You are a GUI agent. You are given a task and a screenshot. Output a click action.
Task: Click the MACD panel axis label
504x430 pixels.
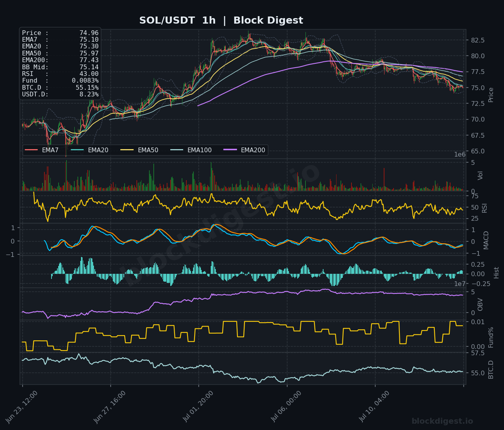(x=486, y=240)
